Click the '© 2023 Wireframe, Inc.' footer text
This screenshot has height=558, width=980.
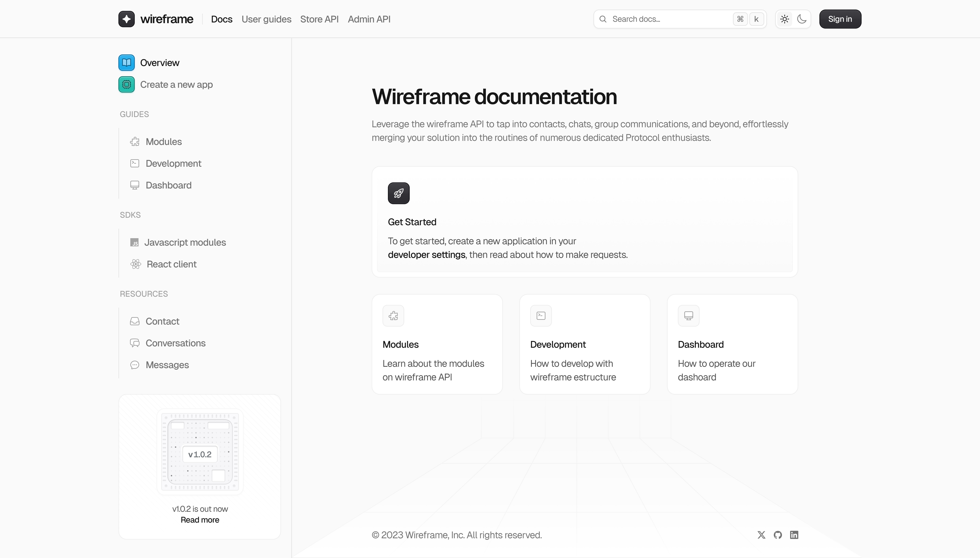coord(456,535)
